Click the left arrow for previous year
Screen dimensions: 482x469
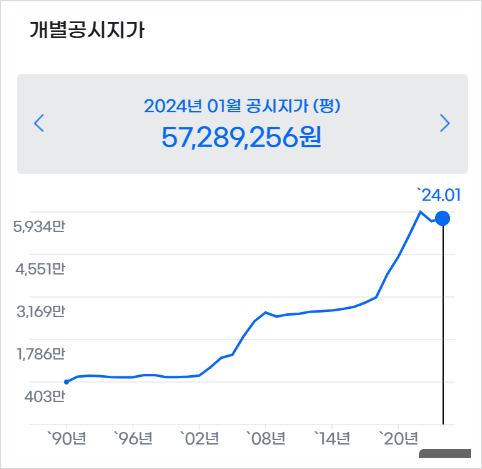click(39, 123)
